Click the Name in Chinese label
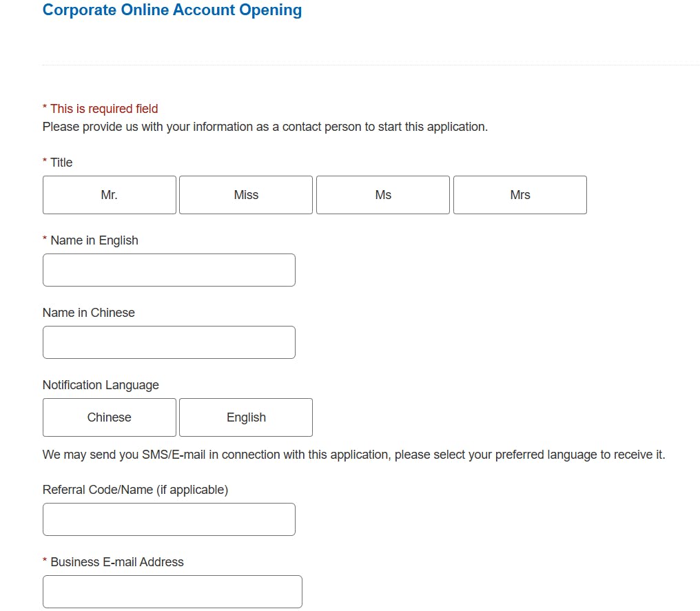 pos(89,313)
